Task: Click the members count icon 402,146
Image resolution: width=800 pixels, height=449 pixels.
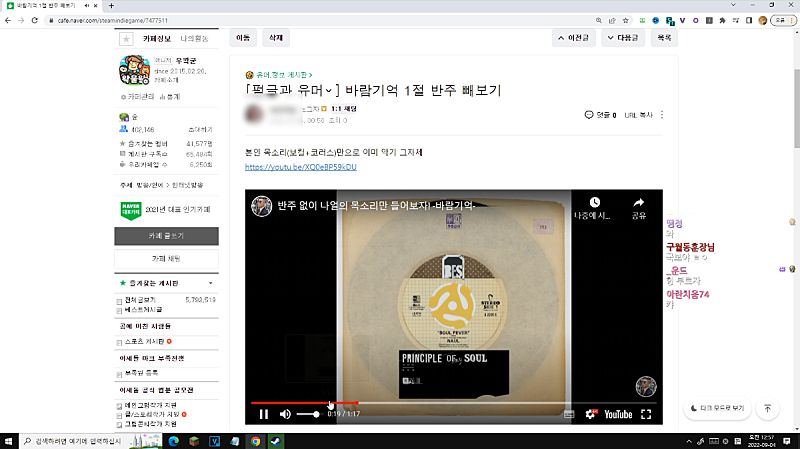Action: pos(124,129)
